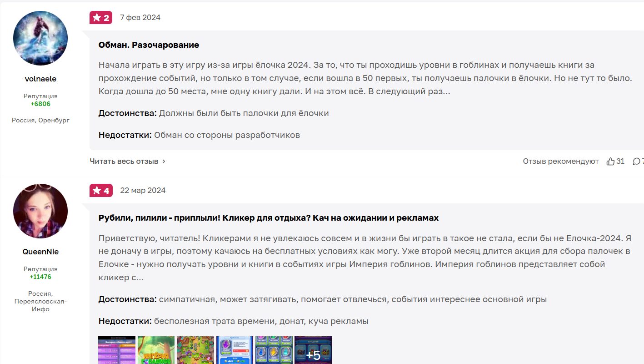Click the username volnaele
Viewport: 644px width, 364px height.
click(x=40, y=79)
